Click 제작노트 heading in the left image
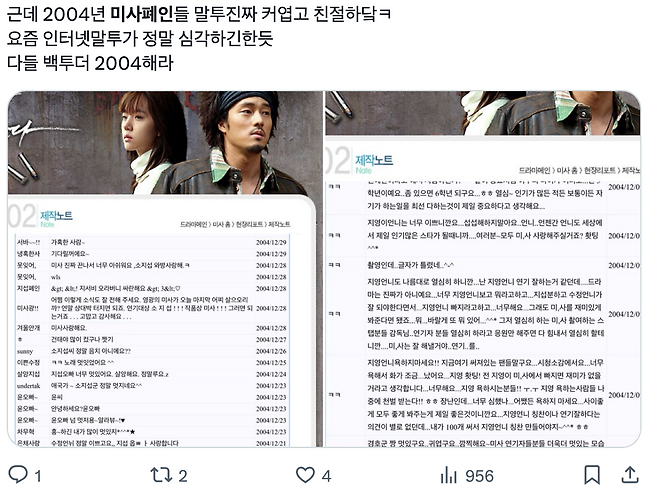The width and height of the screenshot is (658, 497). click(x=56, y=216)
